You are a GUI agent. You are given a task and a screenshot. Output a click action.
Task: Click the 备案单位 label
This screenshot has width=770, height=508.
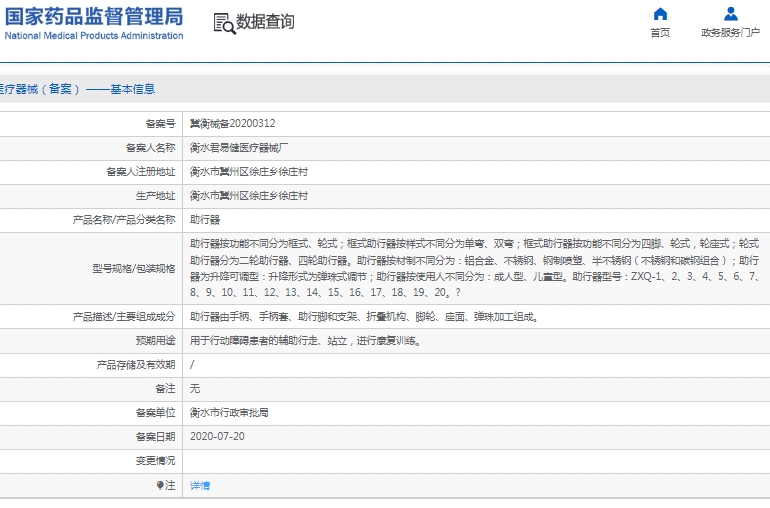[x=155, y=413]
